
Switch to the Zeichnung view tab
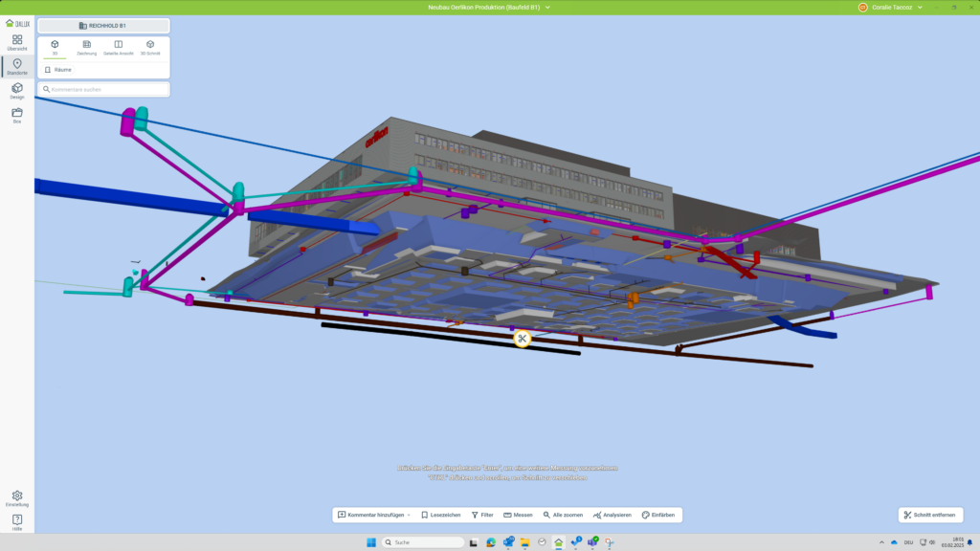pyautogui.click(x=87, y=48)
